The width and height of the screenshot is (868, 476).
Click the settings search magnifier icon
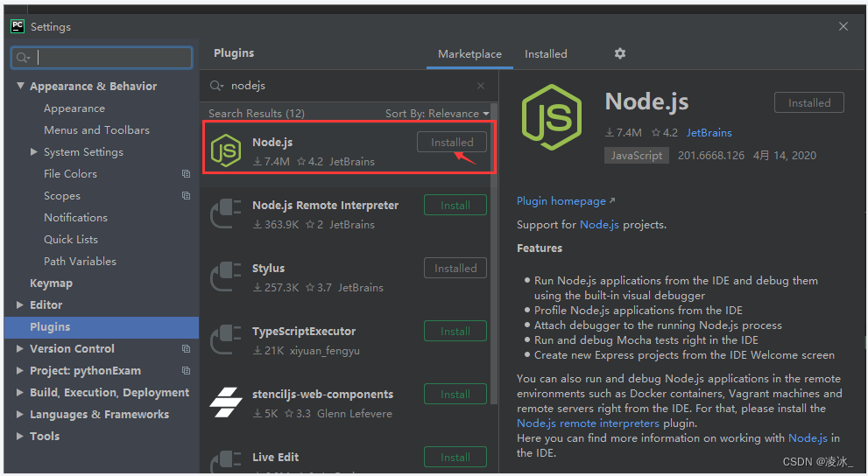[x=23, y=58]
